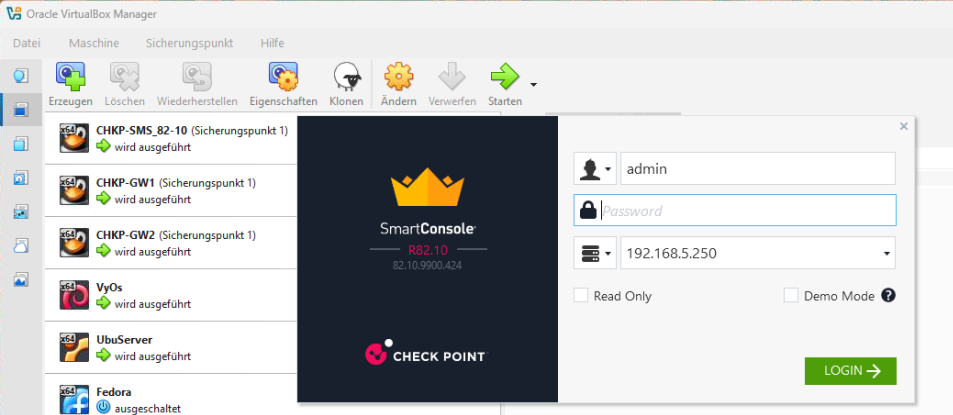The image size is (953, 415).
Task: Click the Demo Mode help question icon
Action: [888, 296]
